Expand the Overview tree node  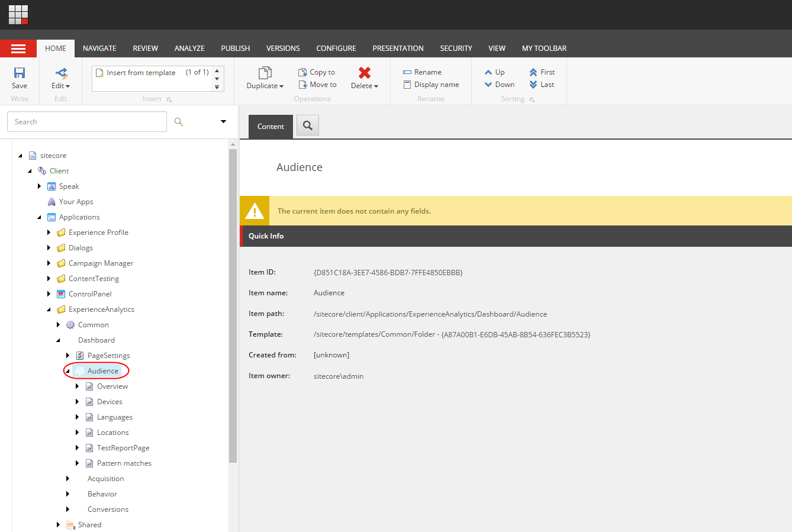pos(77,386)
